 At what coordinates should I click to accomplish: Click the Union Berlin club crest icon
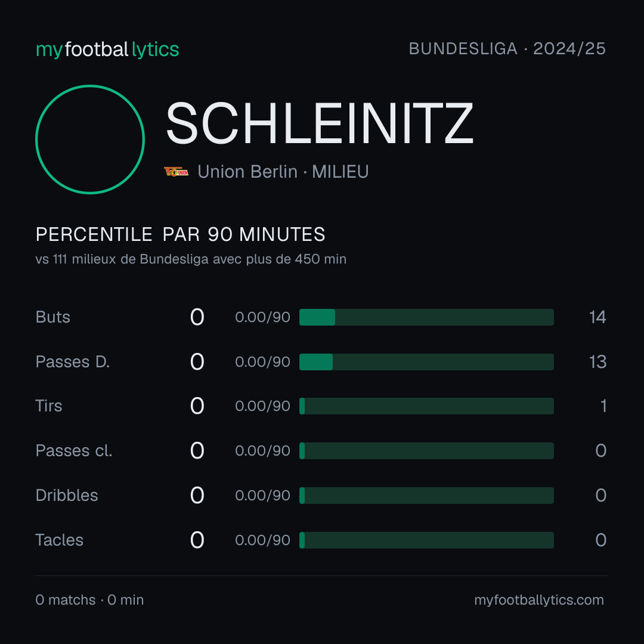[176, 172]
